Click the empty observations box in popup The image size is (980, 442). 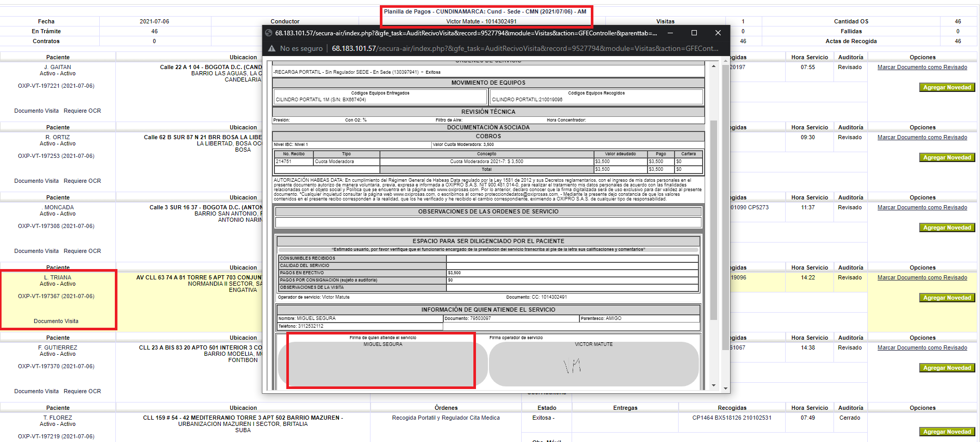click(488, 222)
